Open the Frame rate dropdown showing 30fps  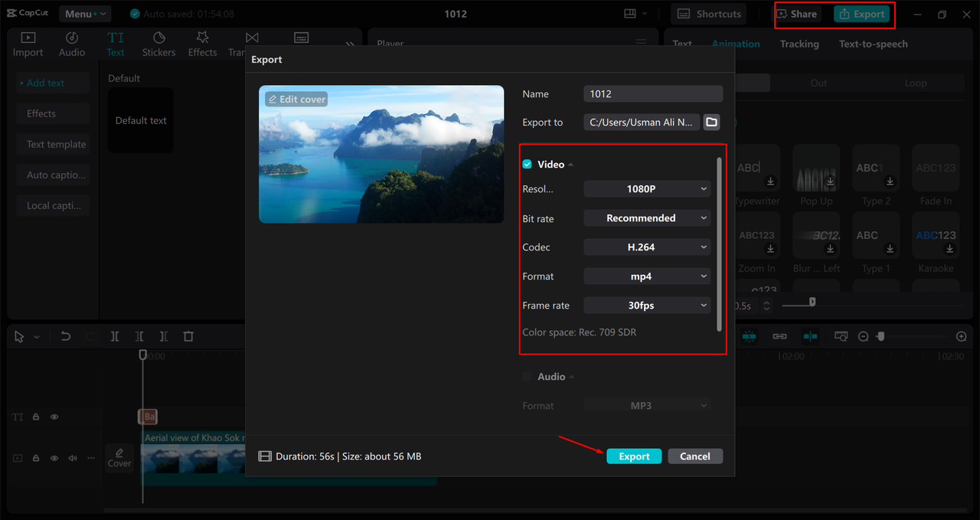647,306
